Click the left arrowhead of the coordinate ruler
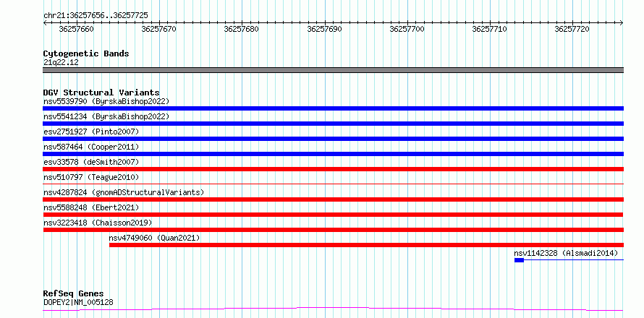 (45, 22)
